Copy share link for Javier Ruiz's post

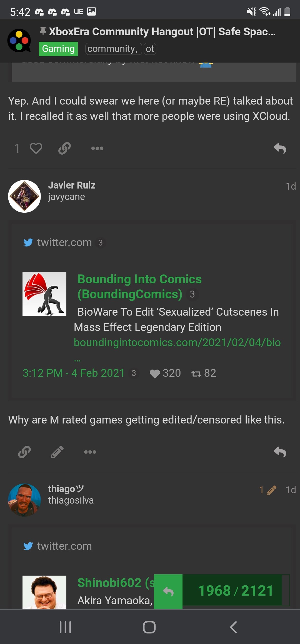(x=24, y=452)
